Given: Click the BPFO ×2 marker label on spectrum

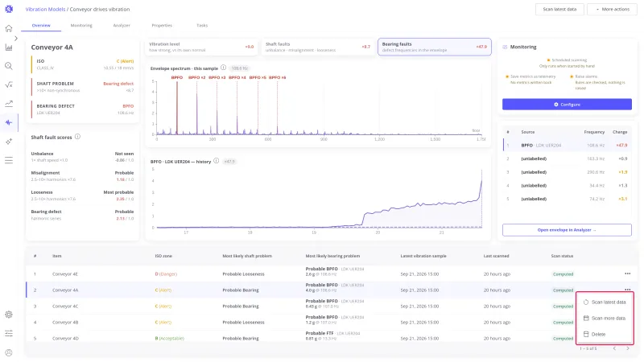Looking at the screenshot, I should point(196,77).
